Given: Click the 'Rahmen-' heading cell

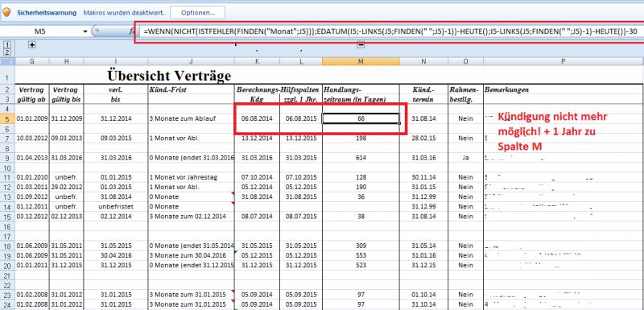Looking at the screenshot, I should point(466,89).
